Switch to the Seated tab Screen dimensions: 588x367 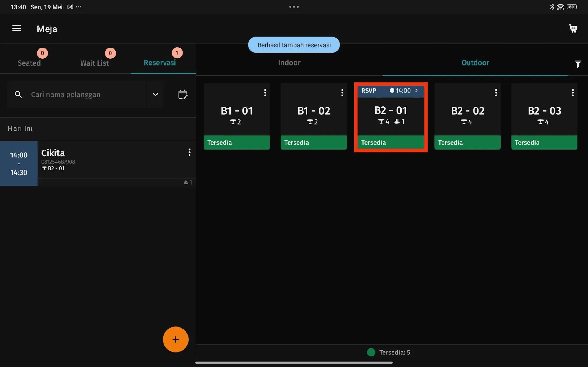29,63
